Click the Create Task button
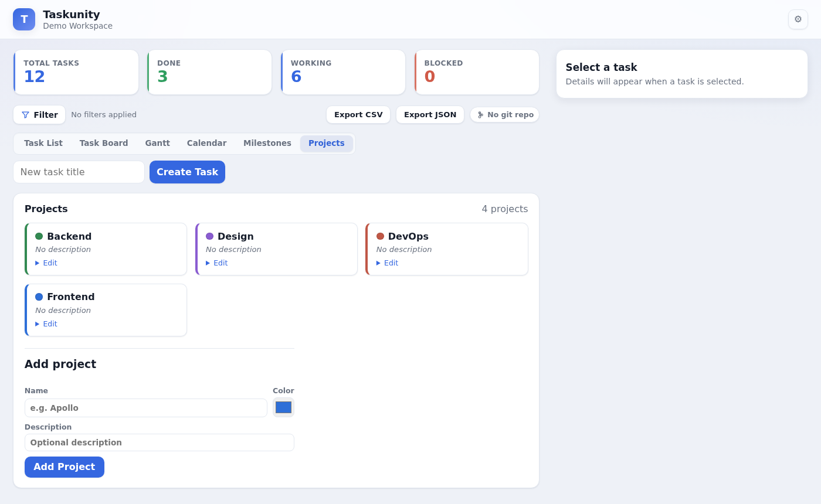This screenshot has width=821, height=504. pyautogui.click(x=187, y=172)
